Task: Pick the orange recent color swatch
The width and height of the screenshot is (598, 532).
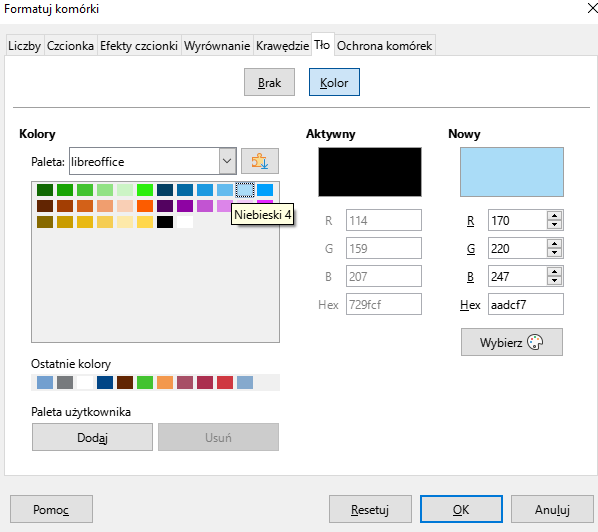Action: tap(165, 382)
